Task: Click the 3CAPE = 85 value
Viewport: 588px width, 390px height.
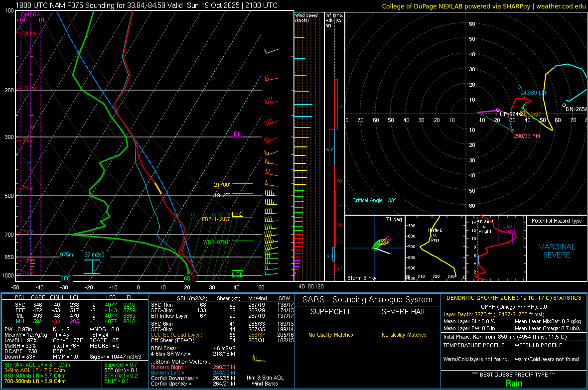Action: coord(104,340)
